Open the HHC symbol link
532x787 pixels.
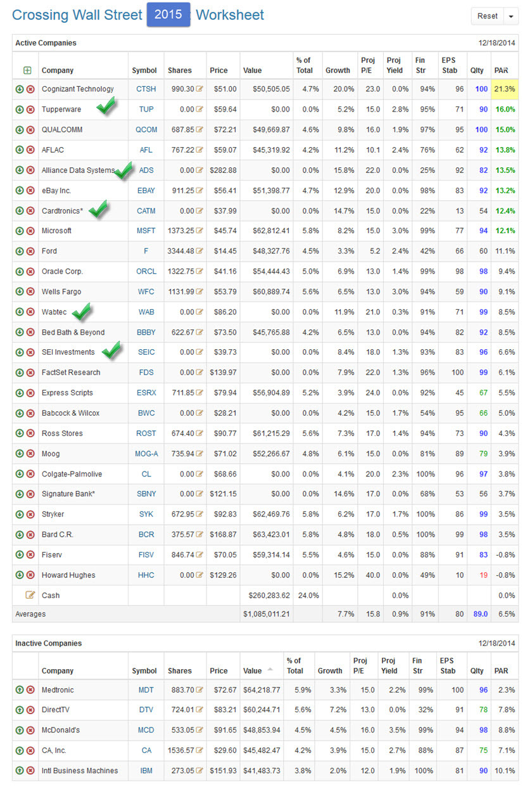coord(146,575)
